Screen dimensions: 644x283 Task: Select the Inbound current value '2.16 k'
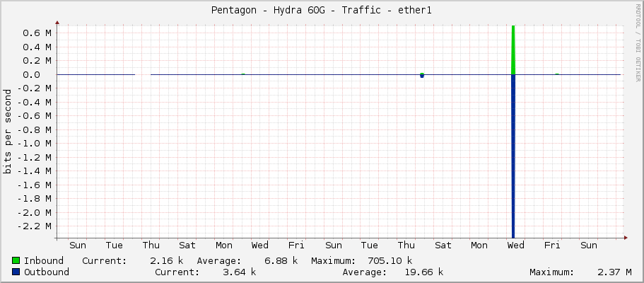point(167,261)
